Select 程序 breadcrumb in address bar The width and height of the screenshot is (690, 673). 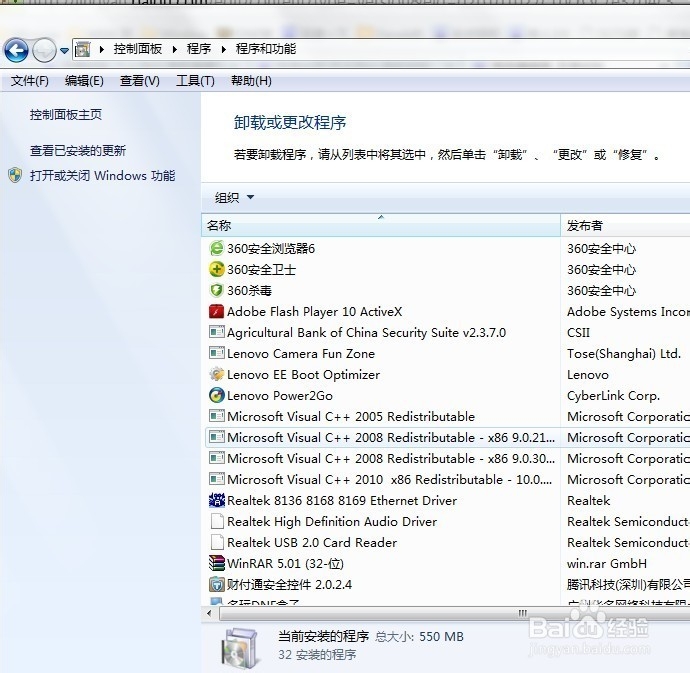point(199,49)
